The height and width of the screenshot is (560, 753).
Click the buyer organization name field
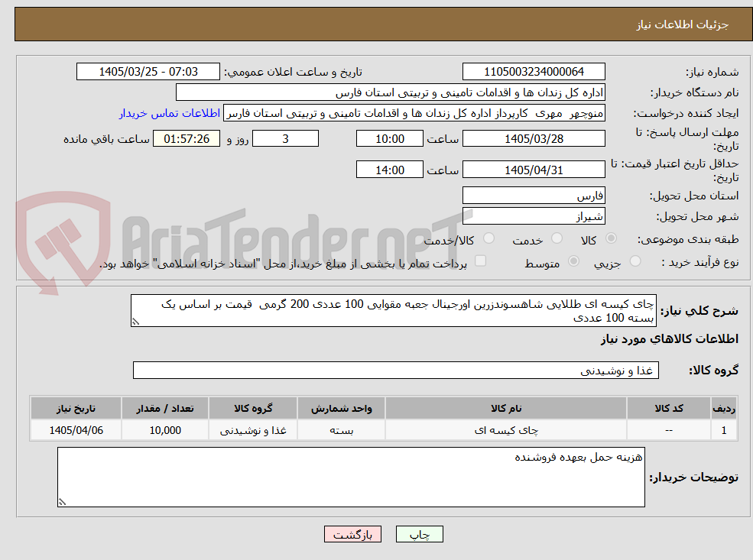tap(391, 92)
